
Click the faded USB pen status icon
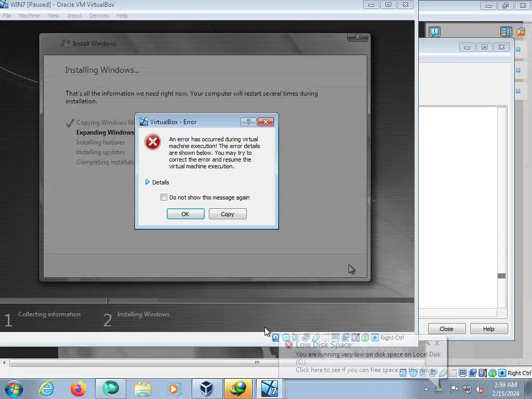pyautogui.click(x=443, y=373)
